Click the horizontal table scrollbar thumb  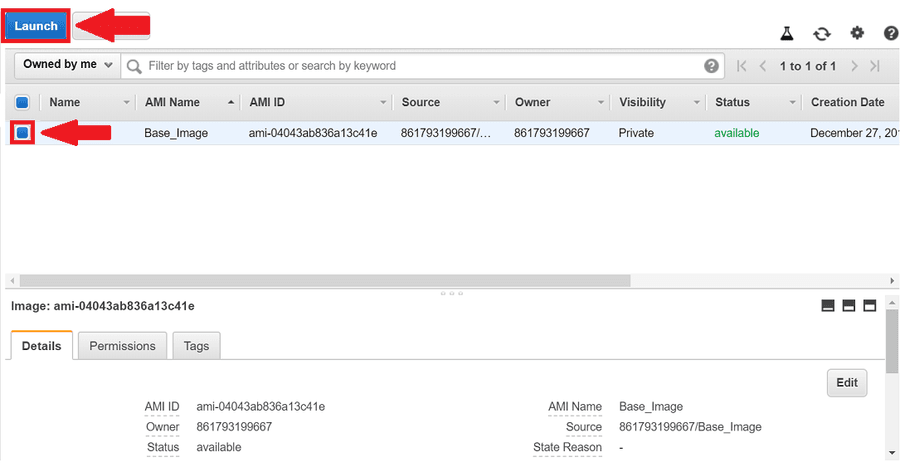[x=325, y=281]
